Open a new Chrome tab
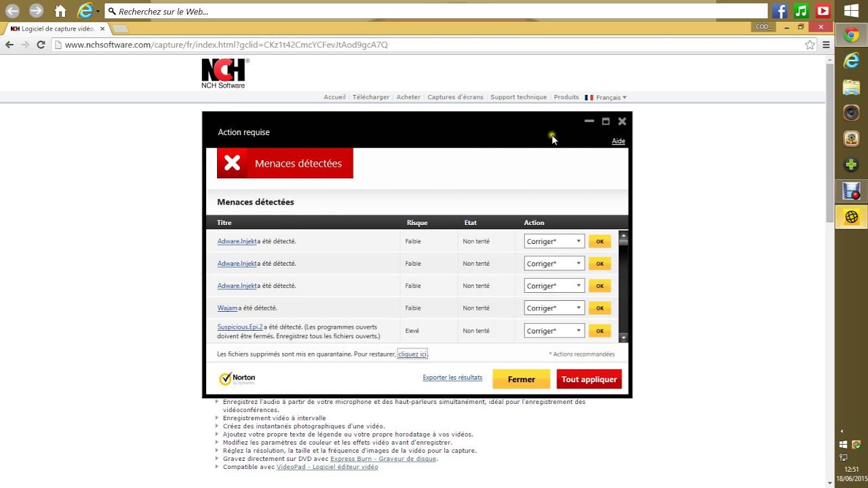The width and height of the screenshot is (868, 488). point(120,28)
